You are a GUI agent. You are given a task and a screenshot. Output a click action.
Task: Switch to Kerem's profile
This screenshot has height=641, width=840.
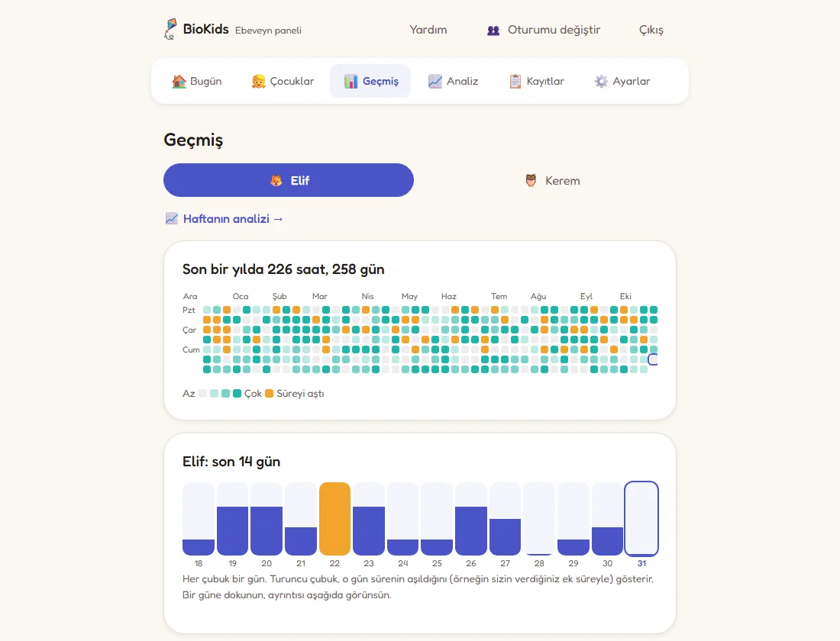click(552, 180)
